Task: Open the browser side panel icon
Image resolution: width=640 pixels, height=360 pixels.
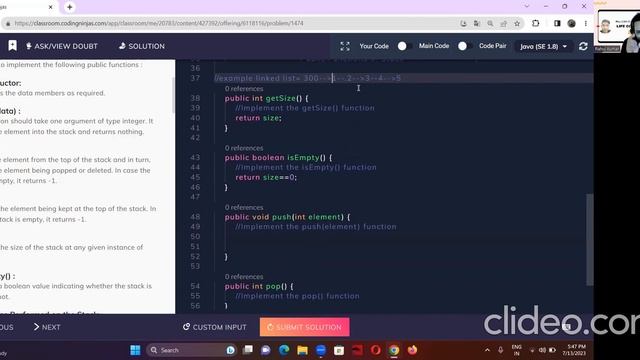Action: 557,23
